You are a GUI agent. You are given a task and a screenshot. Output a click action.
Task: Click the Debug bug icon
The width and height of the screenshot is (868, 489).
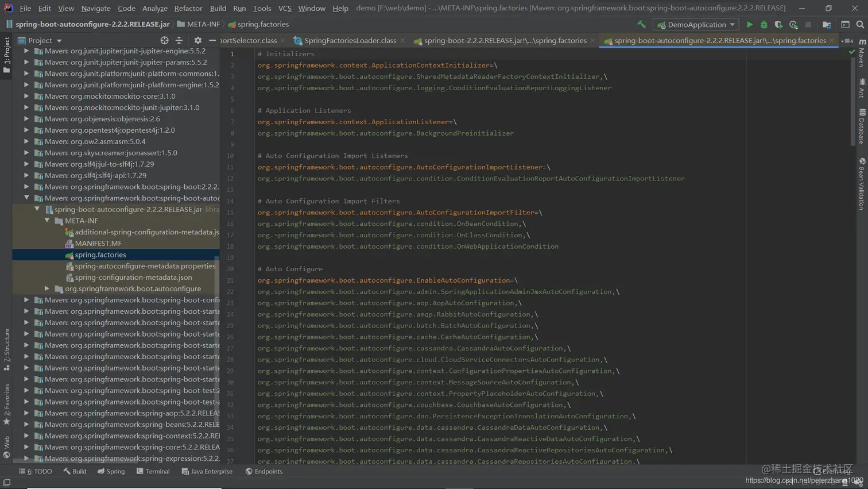point(764,25)
